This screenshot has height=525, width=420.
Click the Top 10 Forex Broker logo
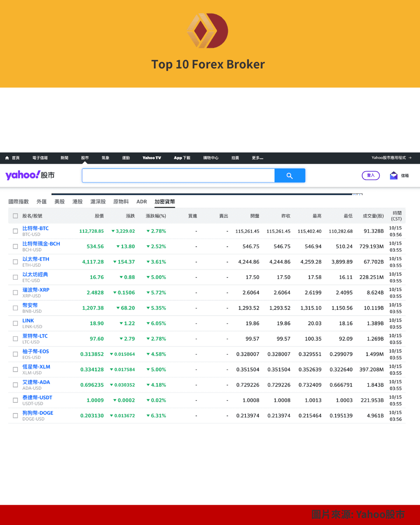(208, 31)
